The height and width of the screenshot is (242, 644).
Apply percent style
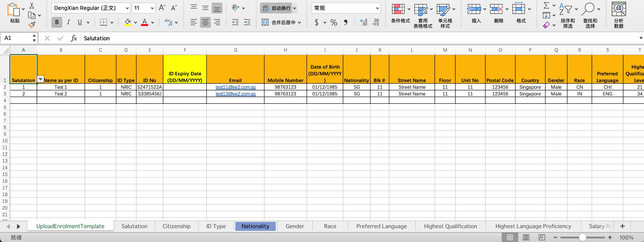[333, 23]
